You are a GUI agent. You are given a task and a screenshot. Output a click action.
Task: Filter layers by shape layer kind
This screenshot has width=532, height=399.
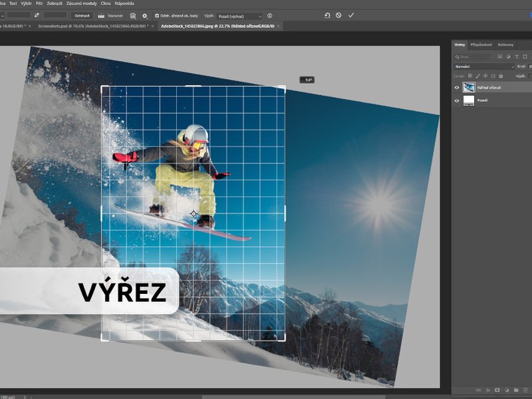pyautogui.click(x=525, y=57)
